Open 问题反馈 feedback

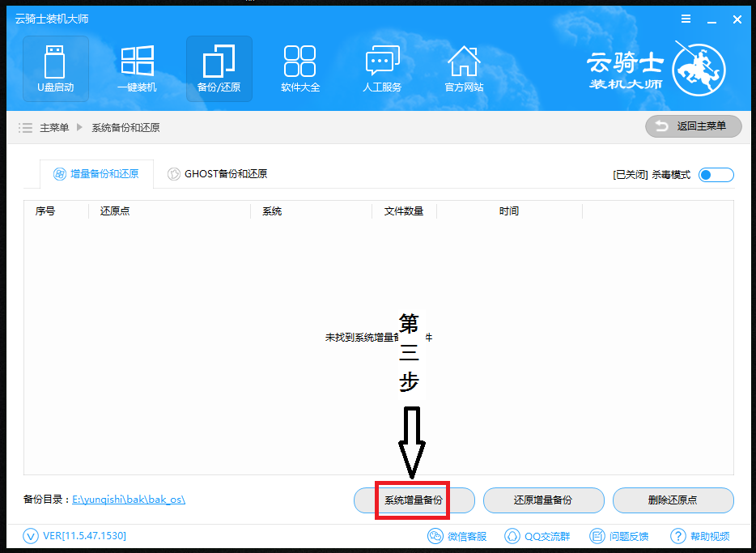(619, 536)
